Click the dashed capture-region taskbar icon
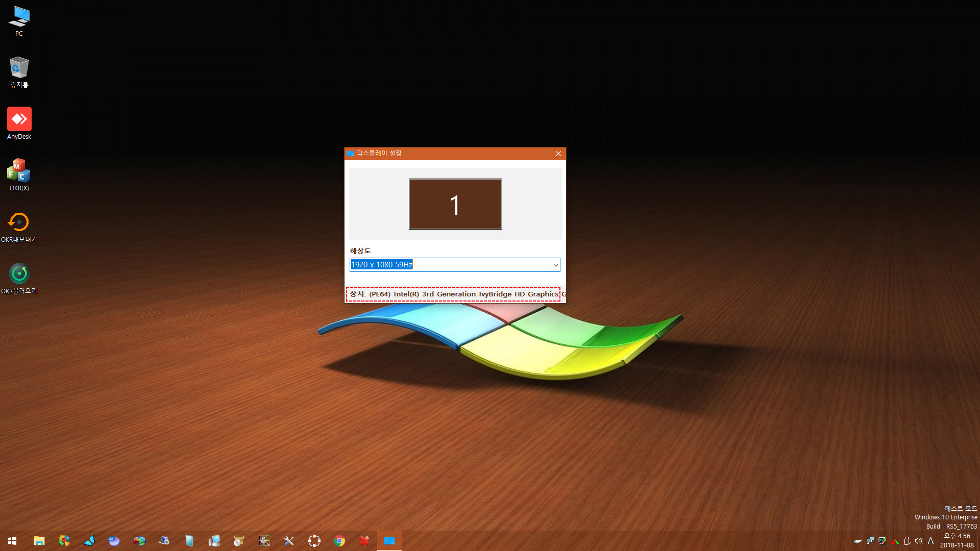The height and width of the screenshot is (551, 980). tap(314, 541)
